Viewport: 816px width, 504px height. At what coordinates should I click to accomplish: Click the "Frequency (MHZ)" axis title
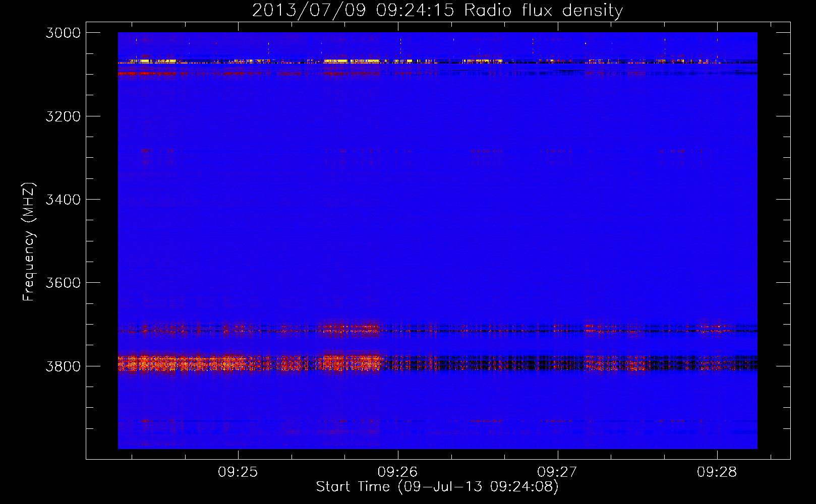[x=29, y=242]
